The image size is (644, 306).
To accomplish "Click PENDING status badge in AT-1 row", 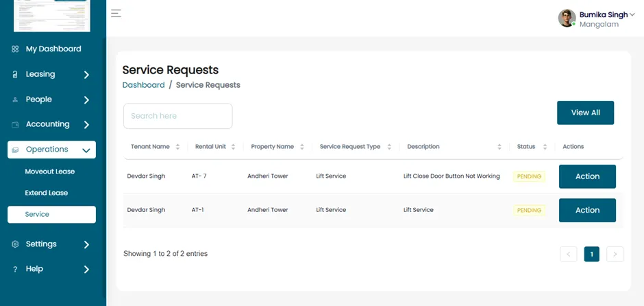I will point(529,210).
